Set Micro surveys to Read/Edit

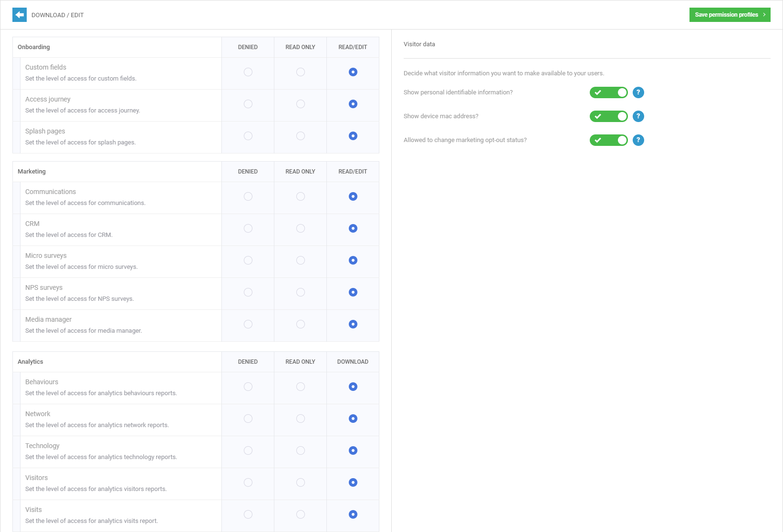click(353, 260)
